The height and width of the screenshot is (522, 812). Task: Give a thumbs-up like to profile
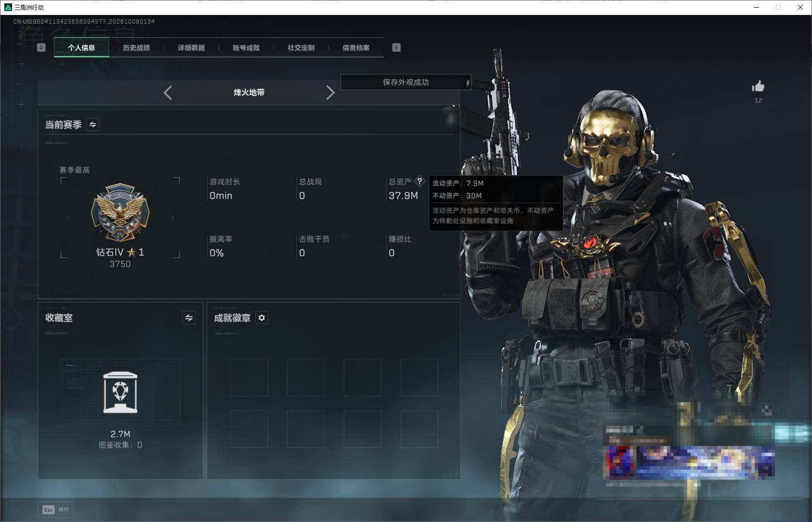point(758,86)
